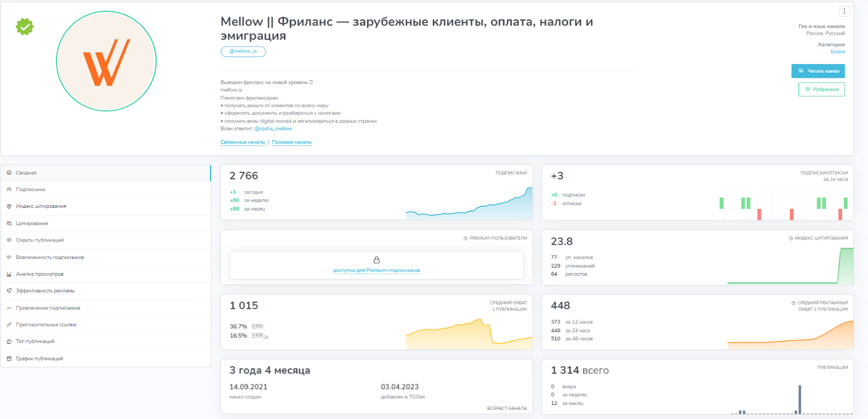Click the star icon on Избранное button
868x419 pixels.
coord(808,90)
